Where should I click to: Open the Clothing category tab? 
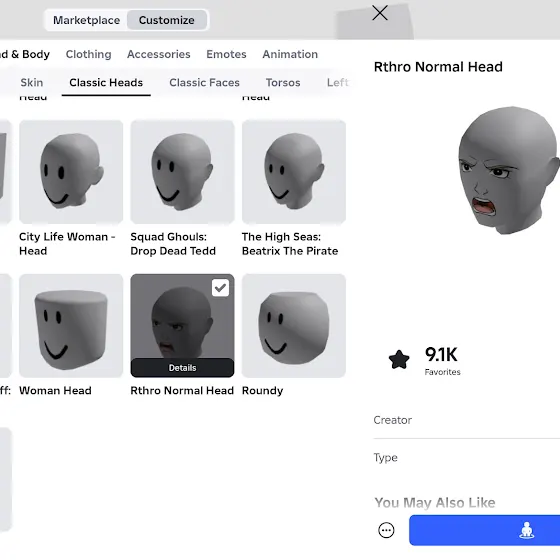[89, 54]
